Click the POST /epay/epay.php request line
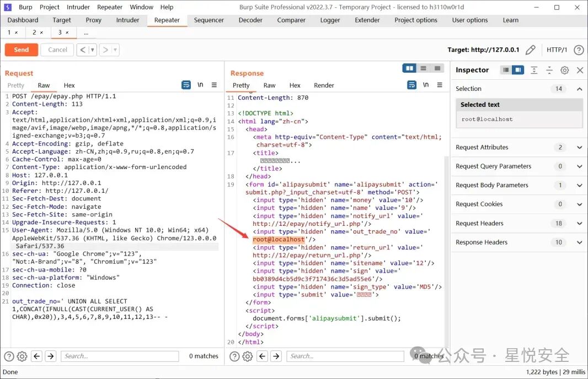This screenshot has width=588, height=379. tap(64, 96)
